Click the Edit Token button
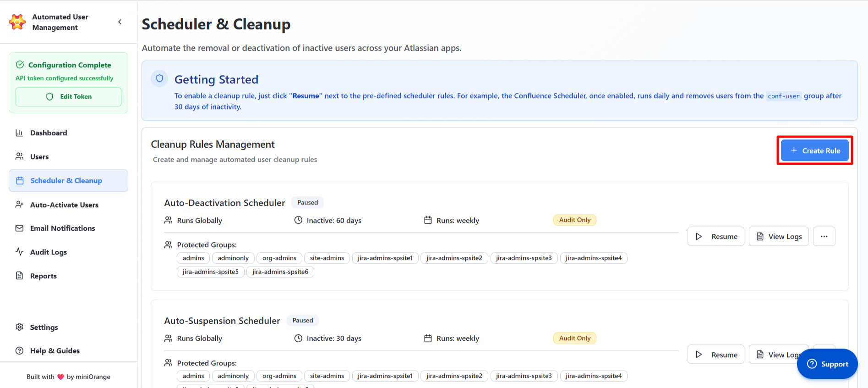 [69, 97]
